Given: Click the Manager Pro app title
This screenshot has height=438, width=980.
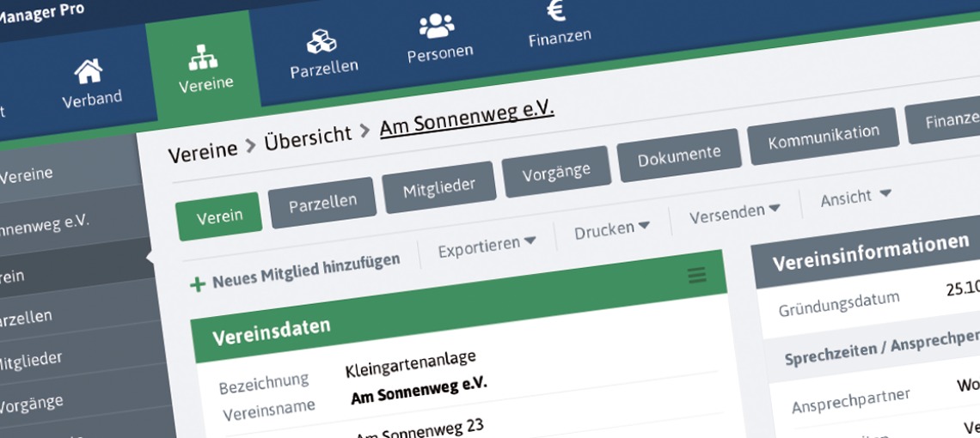Looking at the screenshot, I should pos(40,15).
